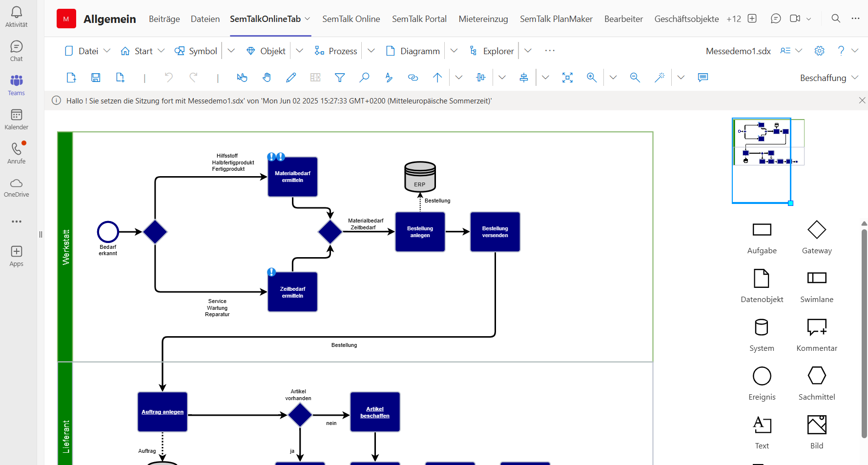
Task: Zoom in with the plus magnifier
Action: pyautogui.click(x=592, y=77)
